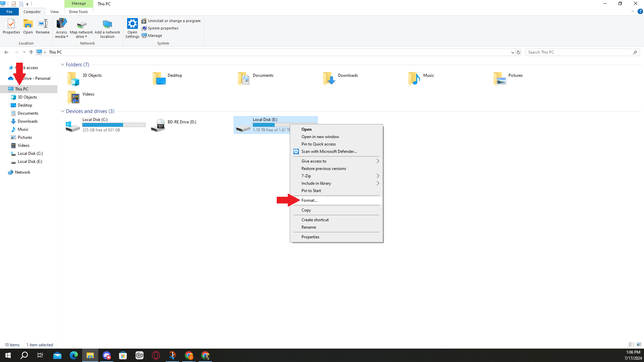Collapse the Folders group
Screen dimensions: 644x362
tap(62, 65)
